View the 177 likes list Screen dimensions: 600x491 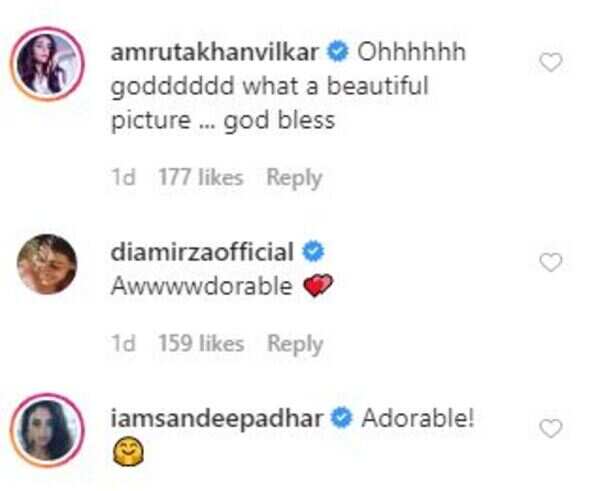click(x=200, y=178)
